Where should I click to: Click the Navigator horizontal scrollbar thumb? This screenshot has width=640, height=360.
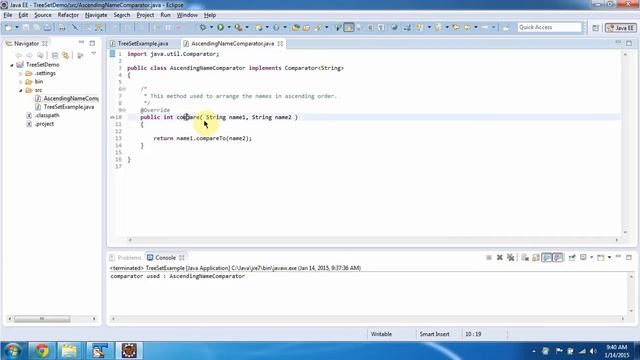coord(42,319)
